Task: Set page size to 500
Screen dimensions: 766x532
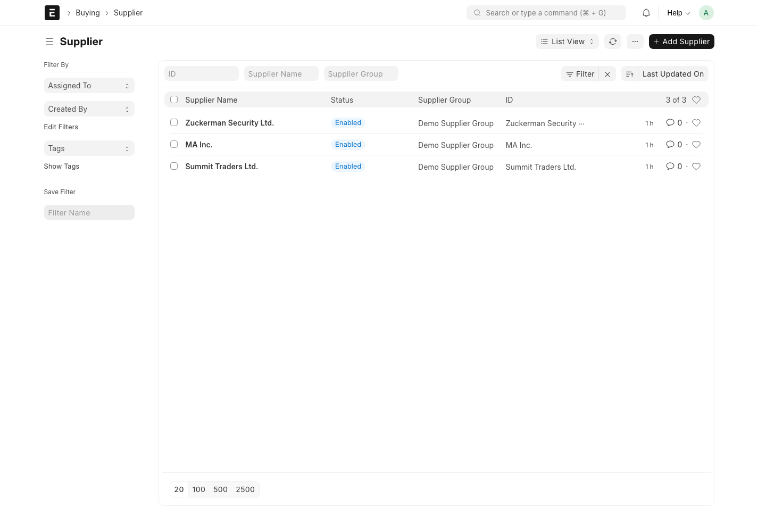Action: tap(220, 489)
